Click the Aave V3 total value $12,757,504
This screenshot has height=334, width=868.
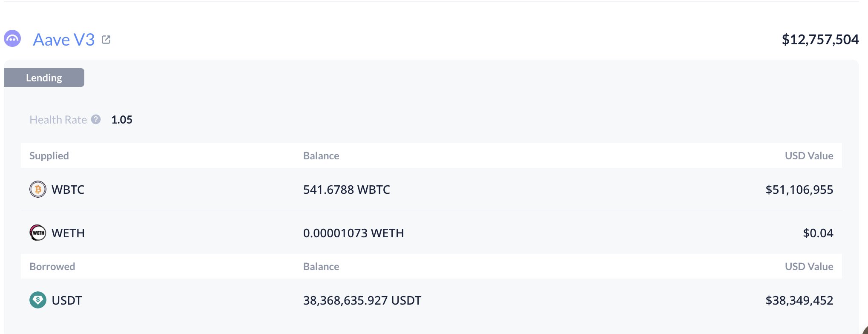(x=820, y=40)
